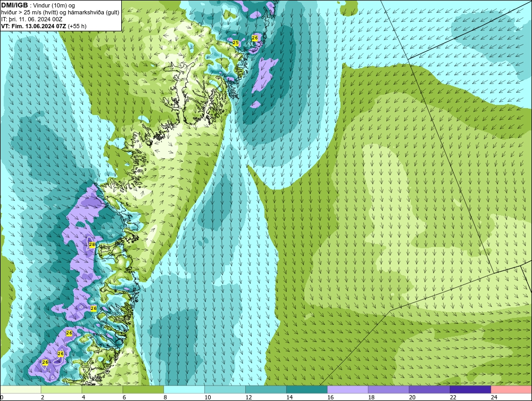The image size is (532, 401).
Task: Click the legend scale value "18"
Action: coord(371,397)
